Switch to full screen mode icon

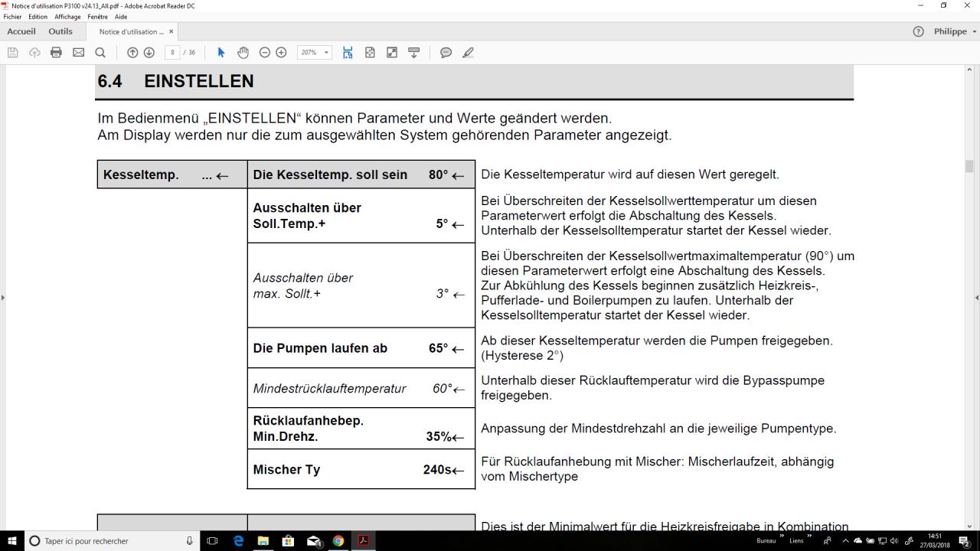tap(392, 53)
